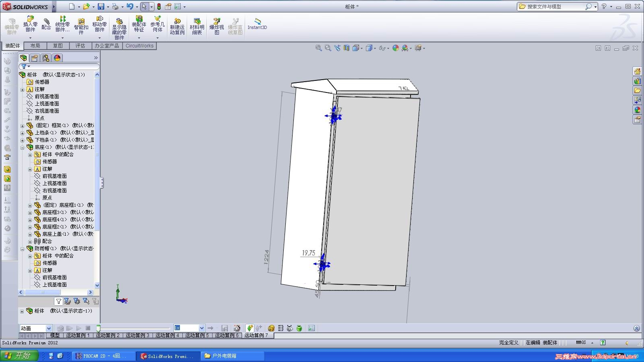The height and width of the screenshot is (362, 644).
Task: Click the Rebuild traffic light icon
Action: (x=159, y=6)
